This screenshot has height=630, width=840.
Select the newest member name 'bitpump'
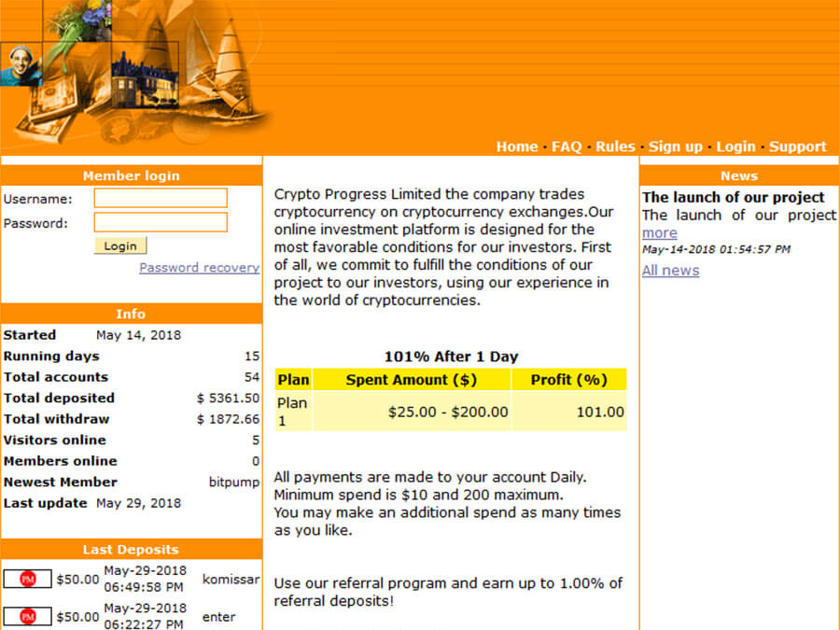[234, 483]
